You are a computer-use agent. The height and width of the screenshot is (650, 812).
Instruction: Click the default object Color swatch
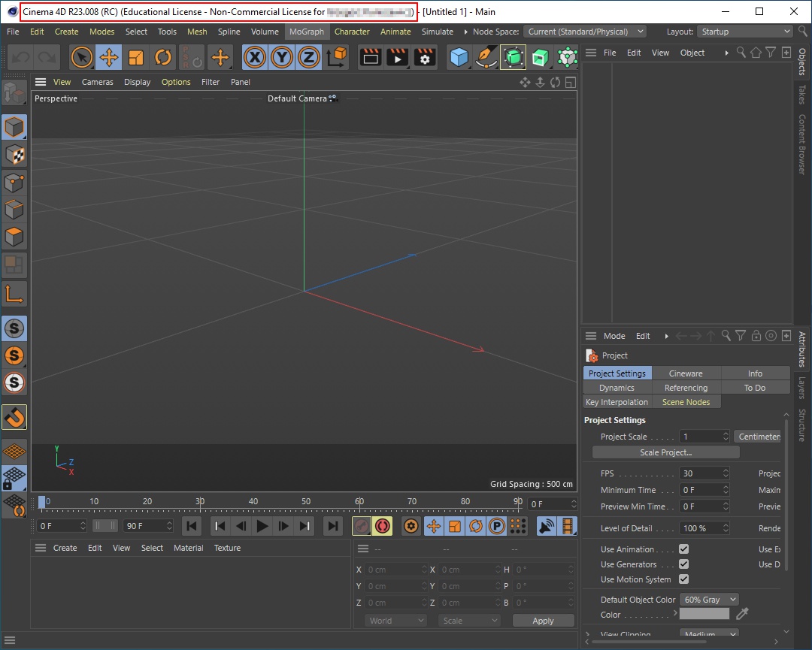click(x=704, y=614)
